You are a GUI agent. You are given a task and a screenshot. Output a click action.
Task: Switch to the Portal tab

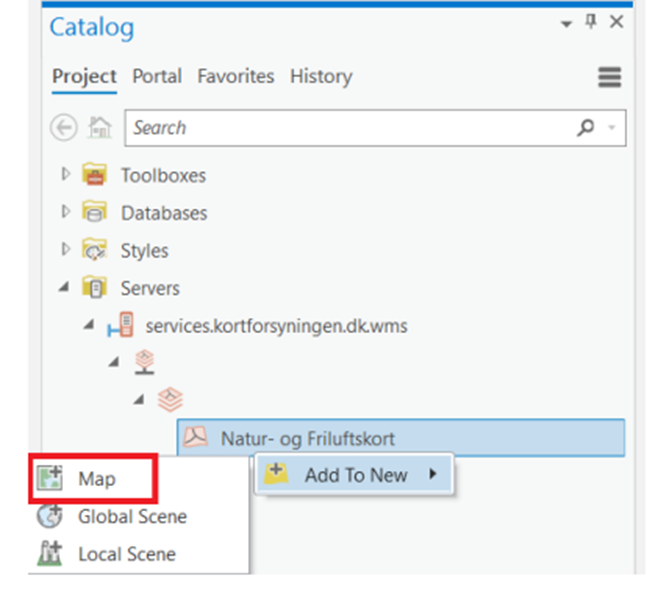click(x=157, y=76)
